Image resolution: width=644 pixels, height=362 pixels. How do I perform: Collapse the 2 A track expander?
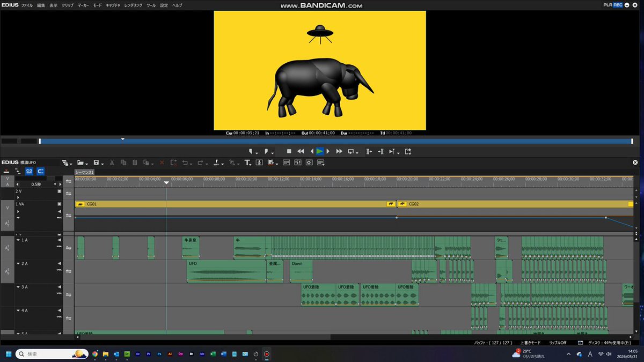(x=18, y=264)
